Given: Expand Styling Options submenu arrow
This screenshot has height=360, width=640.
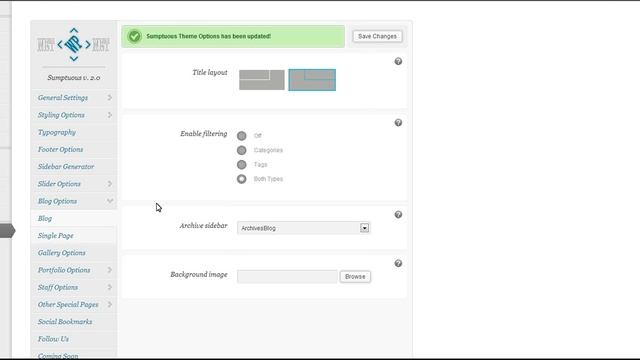Looking at the screenshot, I should [x=109, y=115].
